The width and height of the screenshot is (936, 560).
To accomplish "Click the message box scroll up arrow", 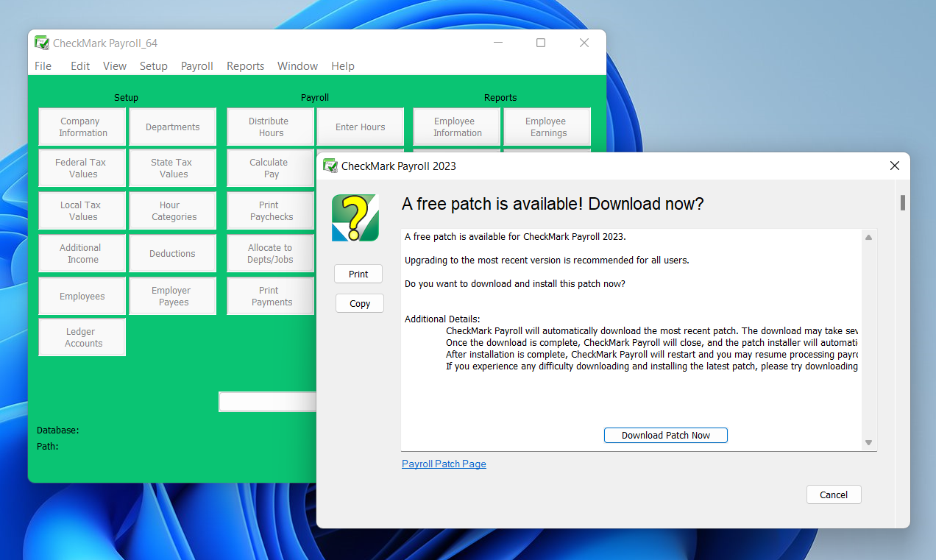I will click(868, 238).
